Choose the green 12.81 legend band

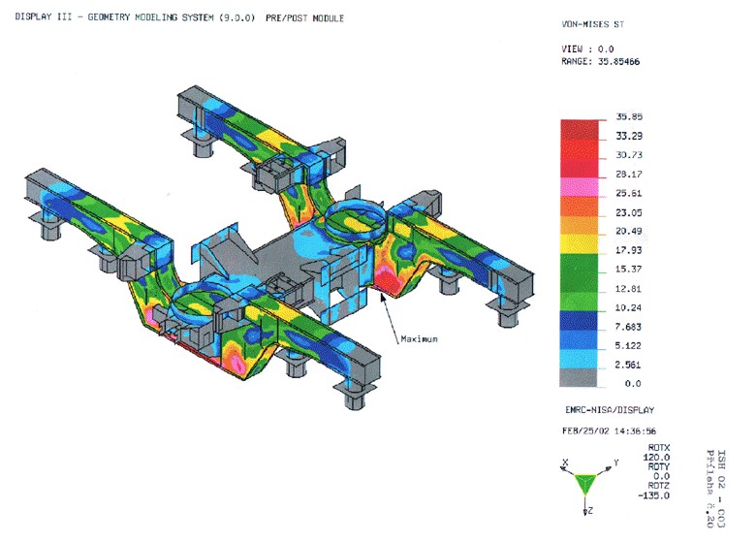coord(579,282)
